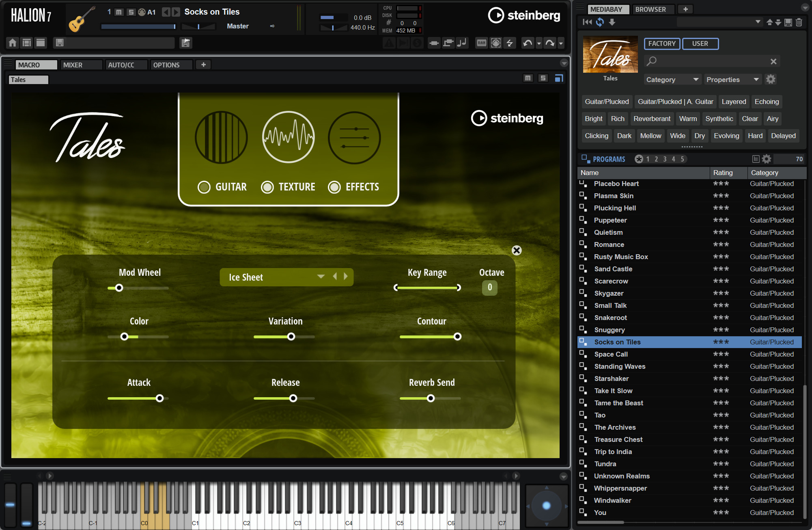This screenshot has height=530, width=812.
Task: Click MediaBay skip-to-start icon
Action: tap(587, 22)
